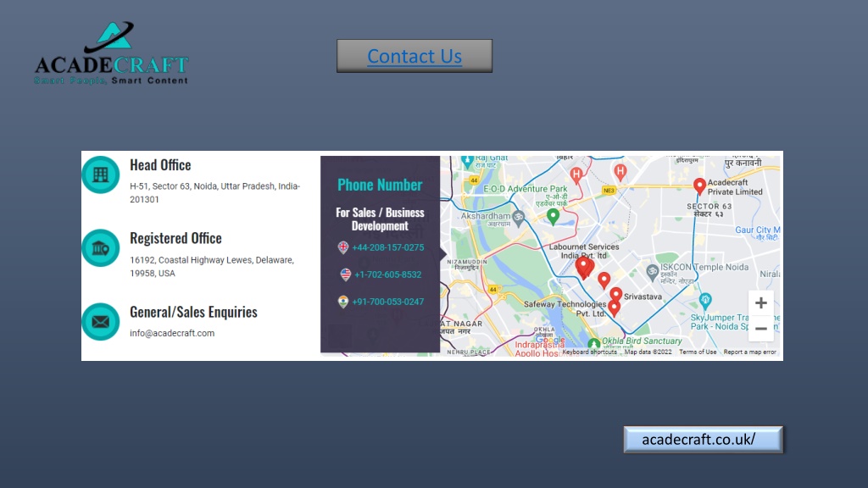Click the H-51, Sector 63, Noida address
The height and width of the screenshot is (488, 868).
tap(214, 192)
